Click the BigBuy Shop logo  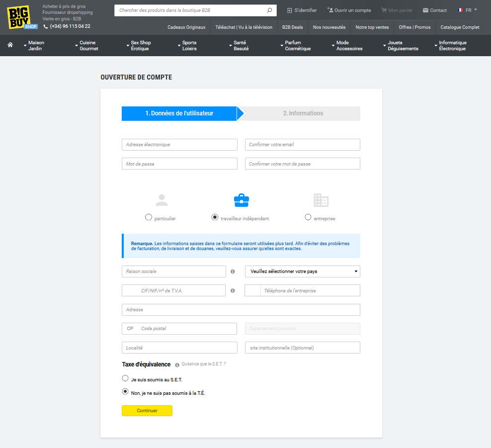coord(22,17)
